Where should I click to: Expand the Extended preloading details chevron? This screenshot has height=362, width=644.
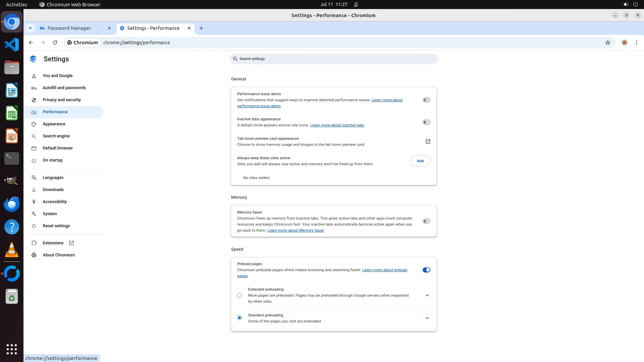[427, 295]
